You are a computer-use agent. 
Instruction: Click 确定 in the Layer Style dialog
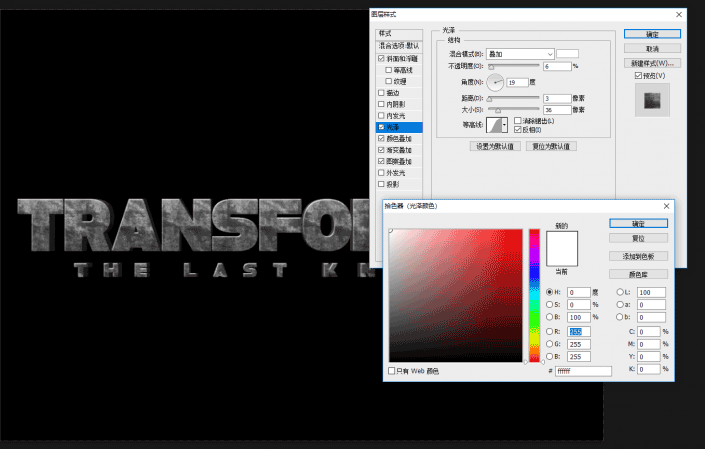[652, 34]
